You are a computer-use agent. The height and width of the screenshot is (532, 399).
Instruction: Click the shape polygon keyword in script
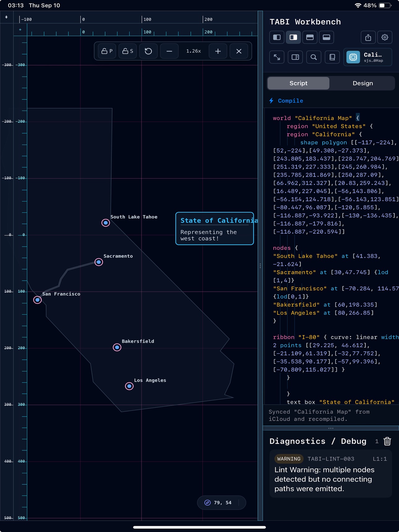pos(324,143)
